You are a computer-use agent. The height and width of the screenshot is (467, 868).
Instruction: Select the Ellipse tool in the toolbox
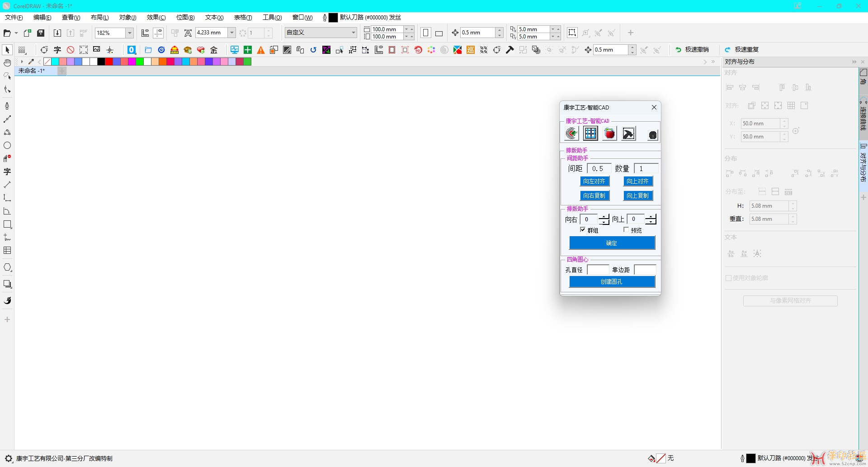click(x=7, y=145)
